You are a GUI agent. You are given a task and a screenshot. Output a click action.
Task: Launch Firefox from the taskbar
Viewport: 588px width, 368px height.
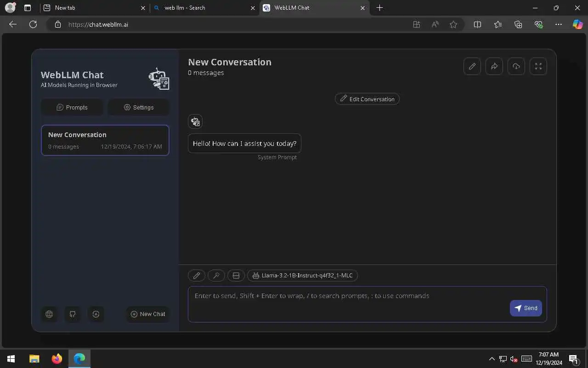pos(57,359)
